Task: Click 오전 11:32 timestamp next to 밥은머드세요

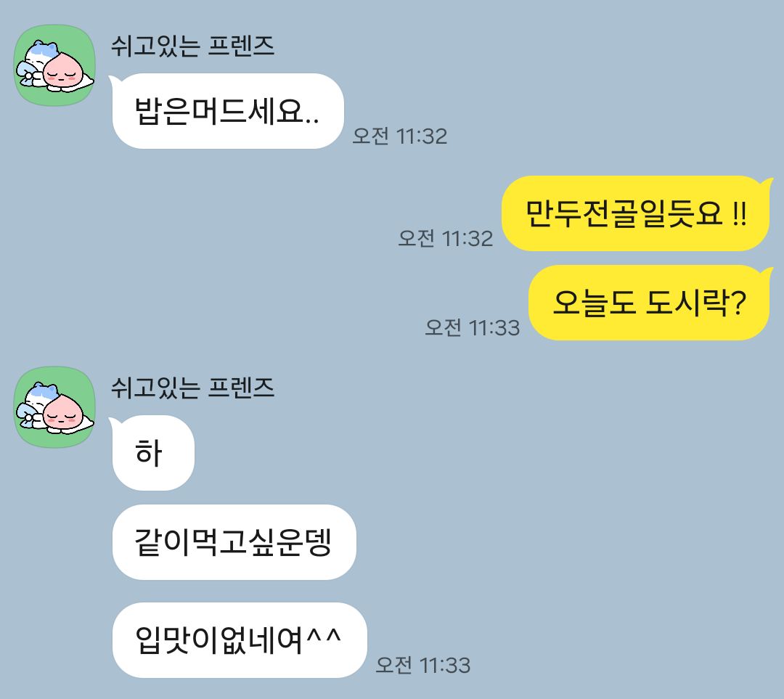Action: point(399,136)
